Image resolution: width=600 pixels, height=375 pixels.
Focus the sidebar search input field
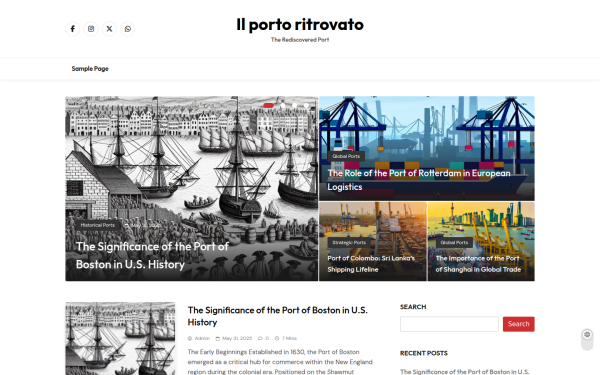point(449,324)
